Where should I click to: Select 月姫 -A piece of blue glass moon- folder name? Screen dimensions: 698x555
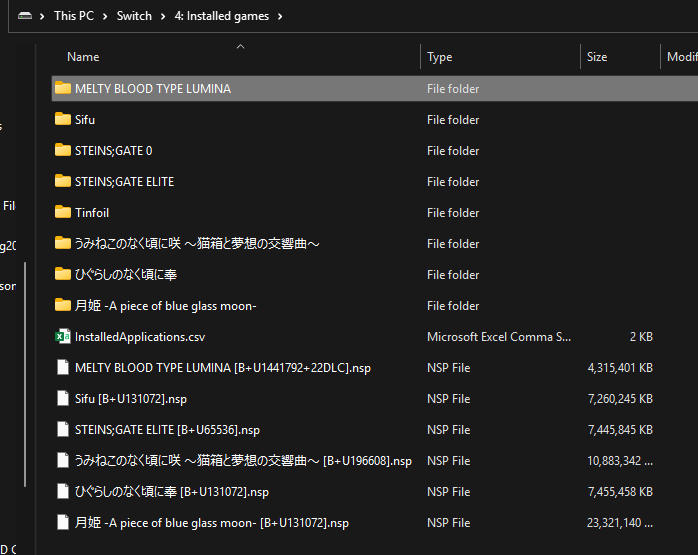(x=165, y=306)
